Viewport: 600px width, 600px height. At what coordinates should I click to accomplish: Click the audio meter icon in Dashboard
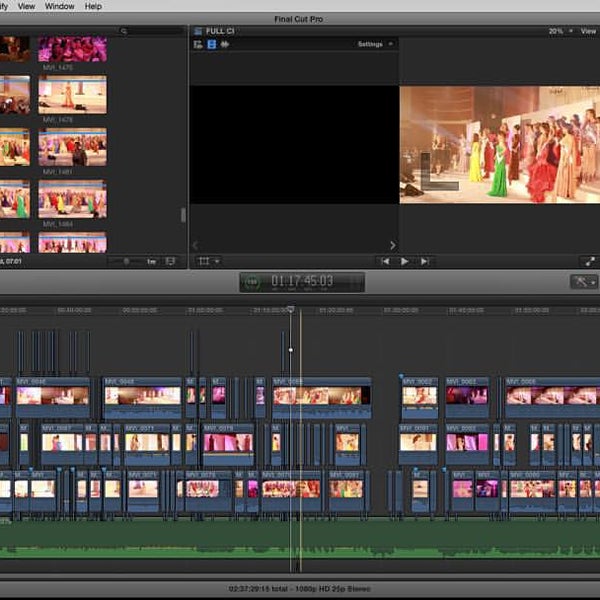357,282
